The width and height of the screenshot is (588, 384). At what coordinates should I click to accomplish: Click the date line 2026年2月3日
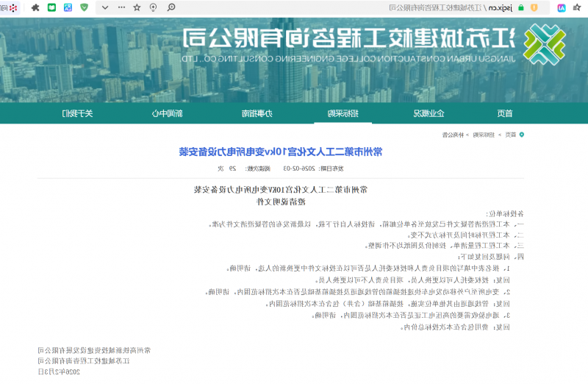tap(59, 371)
